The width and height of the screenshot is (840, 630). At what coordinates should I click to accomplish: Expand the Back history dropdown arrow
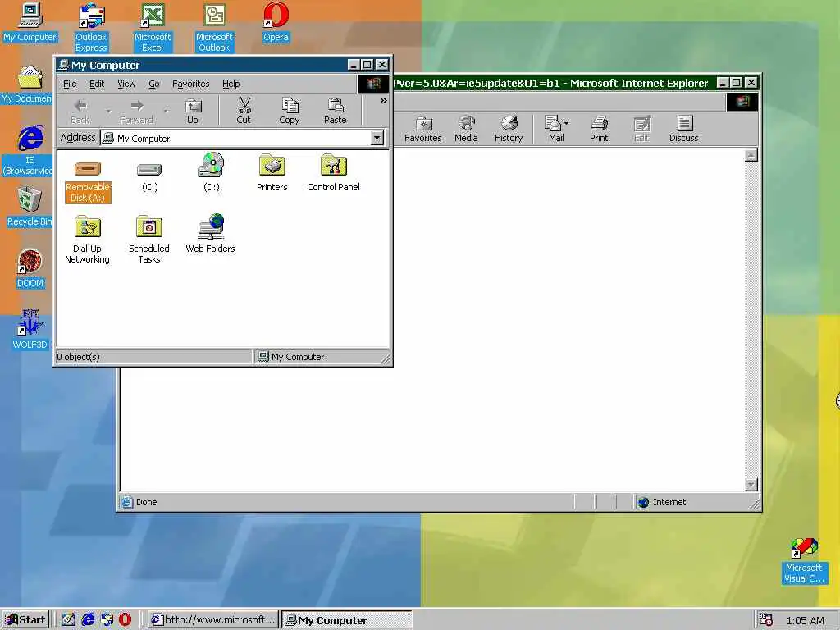click(108, 112)
